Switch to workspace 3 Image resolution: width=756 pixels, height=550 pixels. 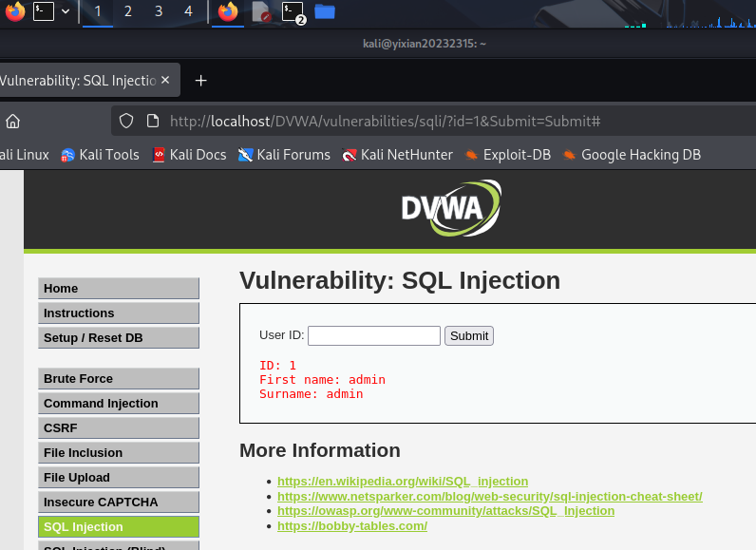pos(159,11)
